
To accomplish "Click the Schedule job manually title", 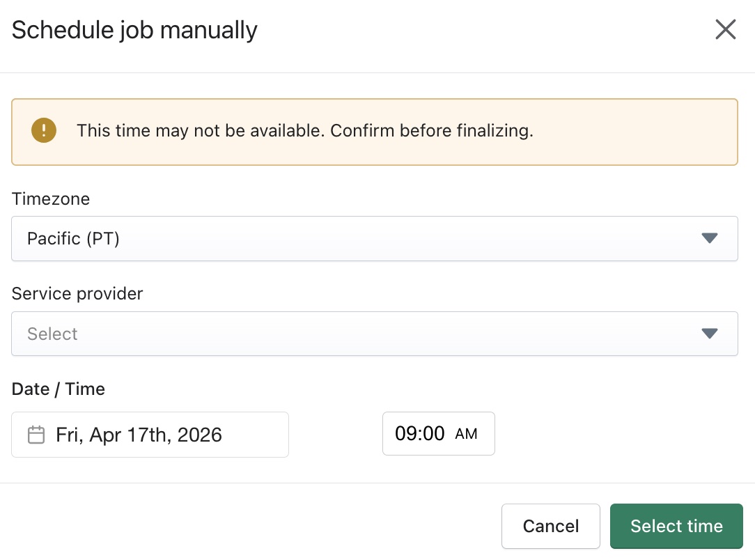I will click(x=134, y=31).
